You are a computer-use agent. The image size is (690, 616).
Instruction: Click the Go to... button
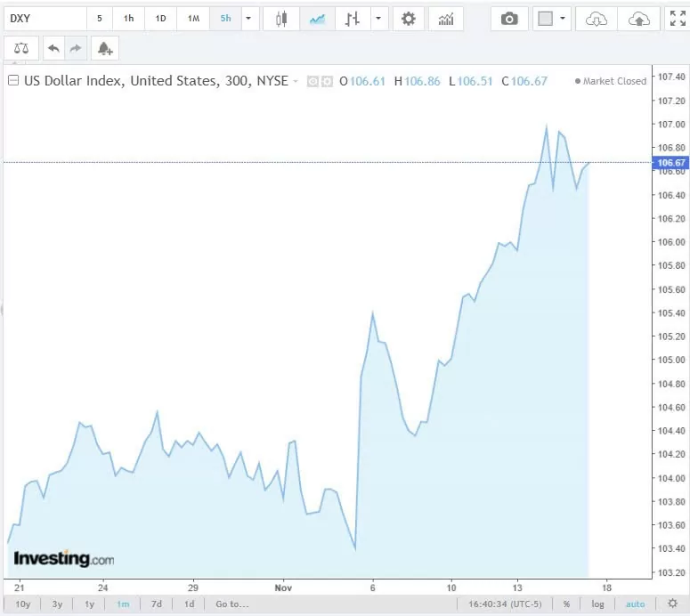[231, 604]
